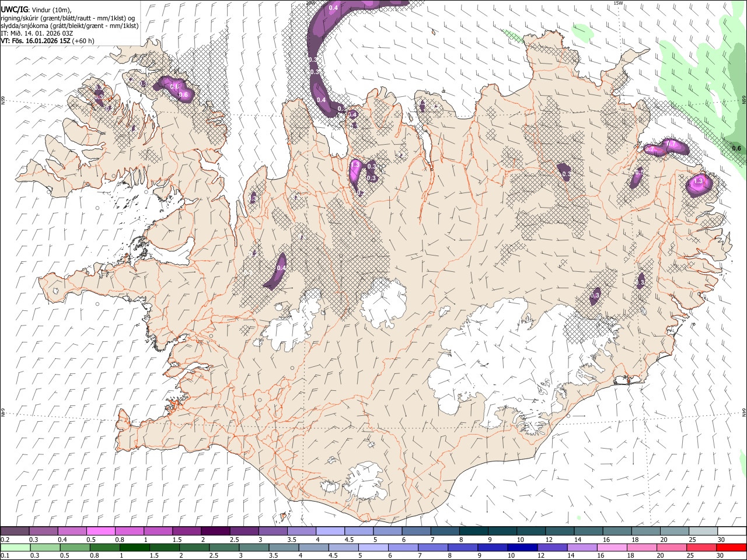Click the '0.2' label in the upper legend row
The height and width of the screenshot is (560, 747).
pos(5,540)
